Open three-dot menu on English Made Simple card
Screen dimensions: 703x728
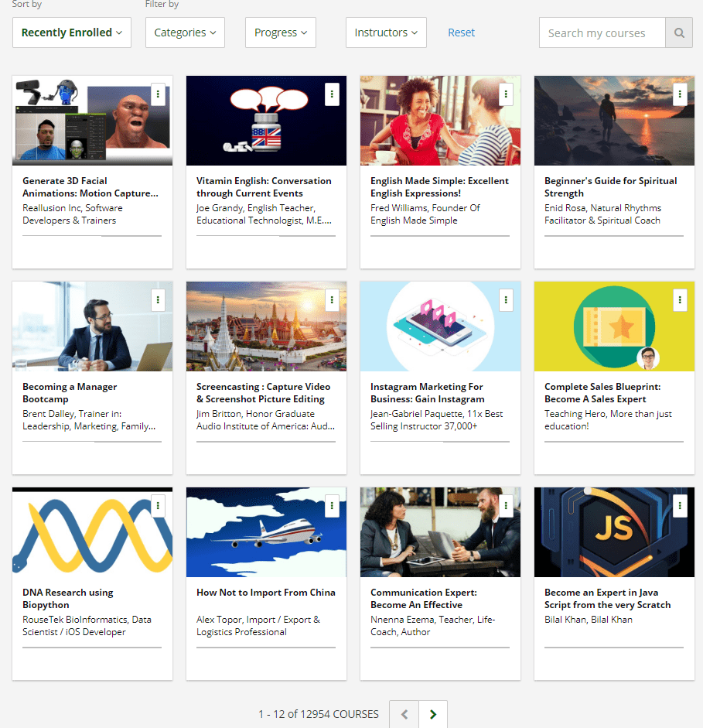(x=506, y=94)
